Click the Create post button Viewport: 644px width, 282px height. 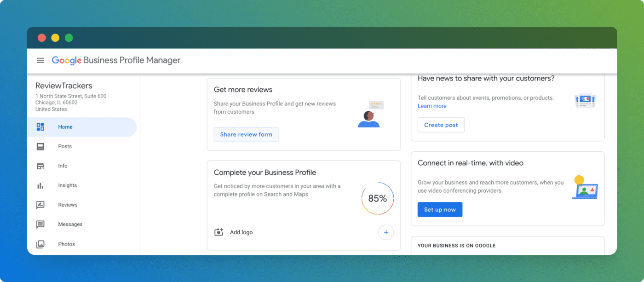coord(441,125)
